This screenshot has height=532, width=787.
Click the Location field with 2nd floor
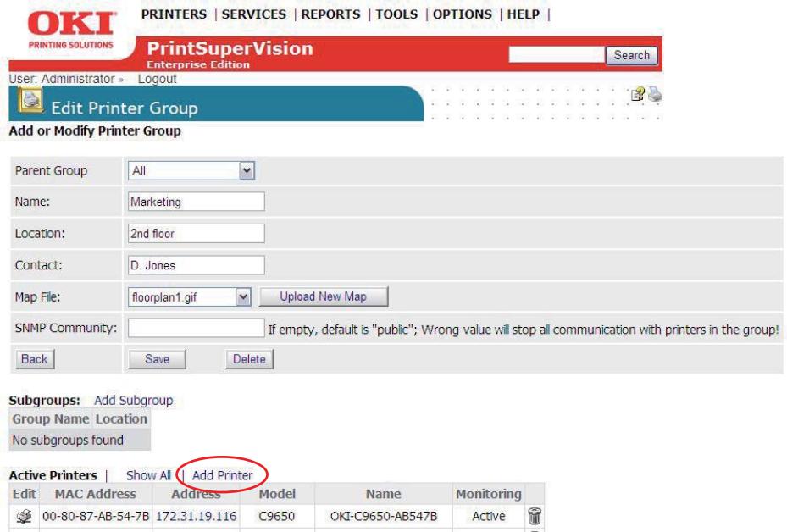coord(197,233)
